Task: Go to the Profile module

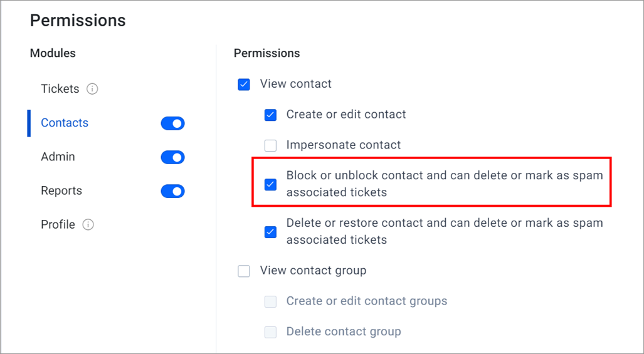Action: tap(58, 224)
